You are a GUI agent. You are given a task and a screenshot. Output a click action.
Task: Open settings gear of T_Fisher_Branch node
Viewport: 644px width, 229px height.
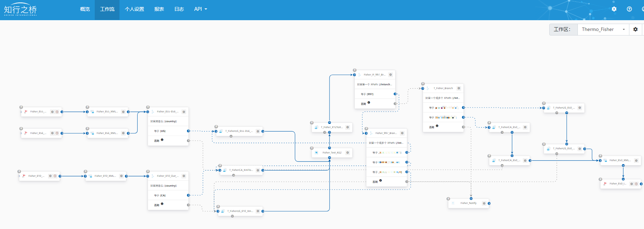459,88
